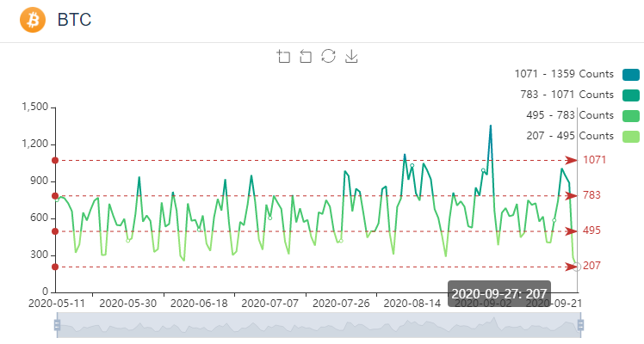Click the 783 mark line label
Image resolution: width=644 pixels, height=344 pixels.
(591, 195)
